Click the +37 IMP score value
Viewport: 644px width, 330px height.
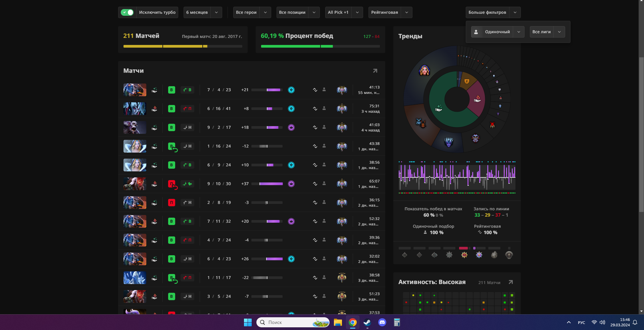click(x=245, y=184)
